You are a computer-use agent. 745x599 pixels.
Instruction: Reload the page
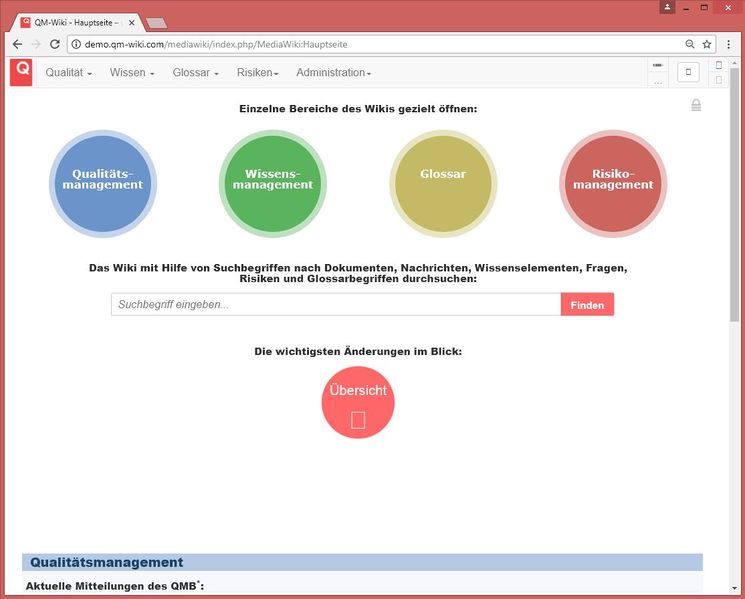56,45
